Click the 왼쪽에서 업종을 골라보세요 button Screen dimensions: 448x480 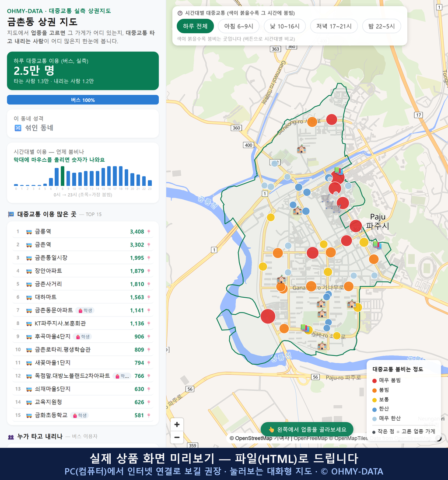tap(307, 429)
